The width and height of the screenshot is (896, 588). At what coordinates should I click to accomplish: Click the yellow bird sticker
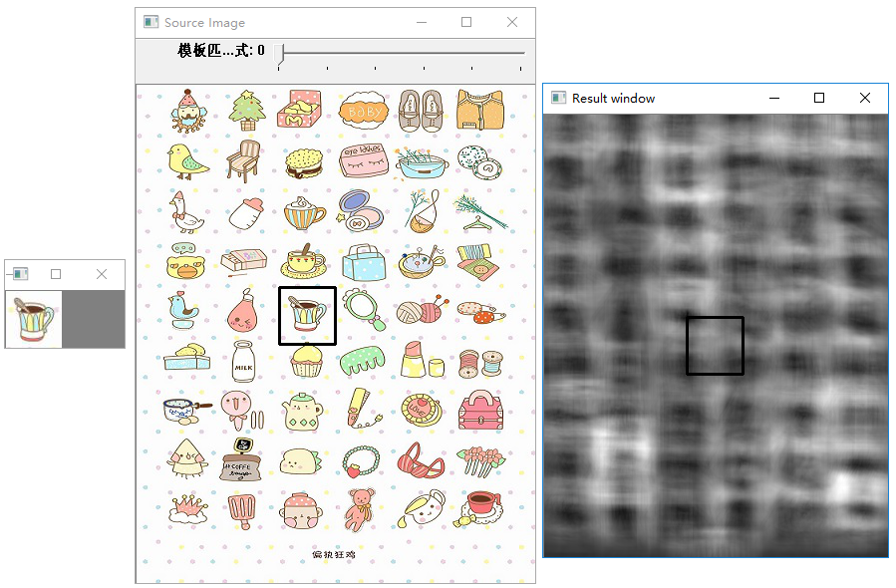[188, 160]
